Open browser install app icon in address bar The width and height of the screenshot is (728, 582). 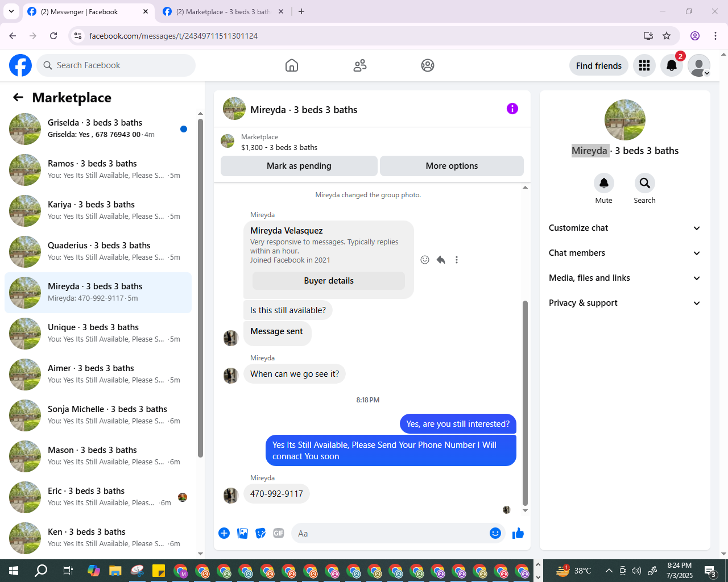point(648,36)
